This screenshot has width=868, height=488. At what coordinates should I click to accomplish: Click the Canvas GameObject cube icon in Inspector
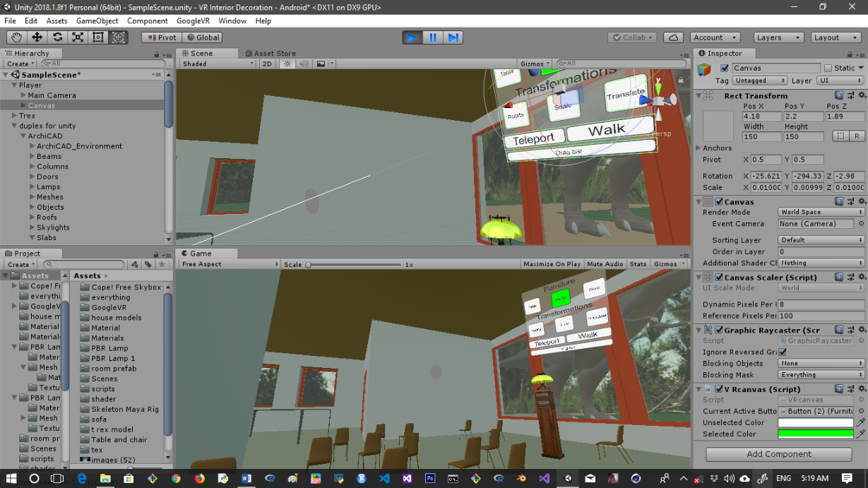pyautogui.click(x=705, y=69)
